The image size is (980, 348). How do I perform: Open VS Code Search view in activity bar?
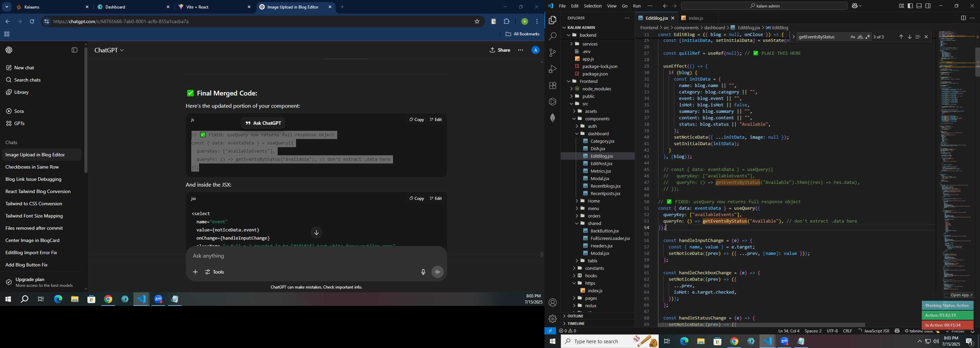(x=552, y=36)
